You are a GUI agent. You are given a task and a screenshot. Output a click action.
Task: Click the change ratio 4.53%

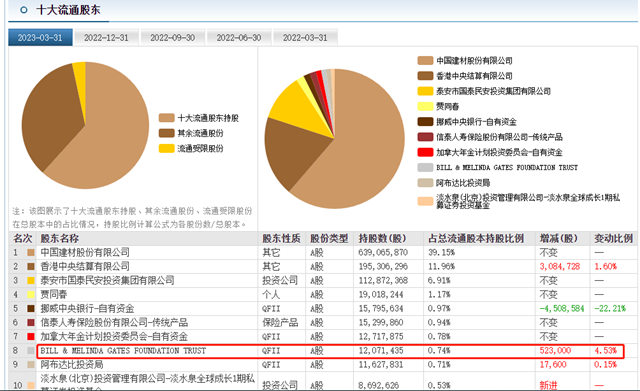pyautogui.click(x=605, y=351)
